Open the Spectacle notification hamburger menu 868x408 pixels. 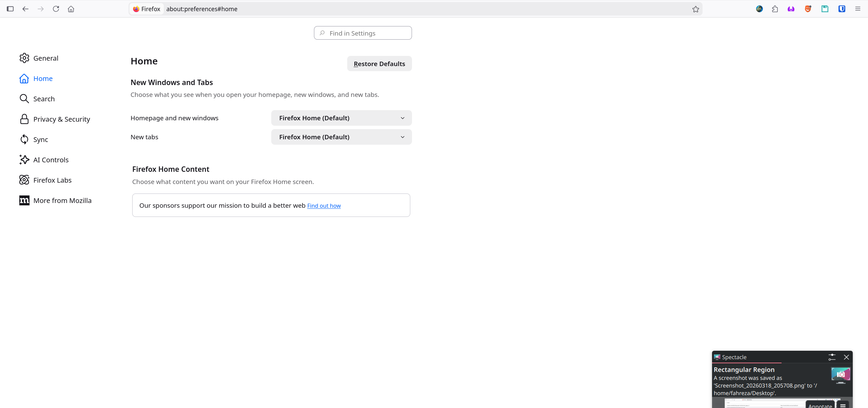coord(843,405)
